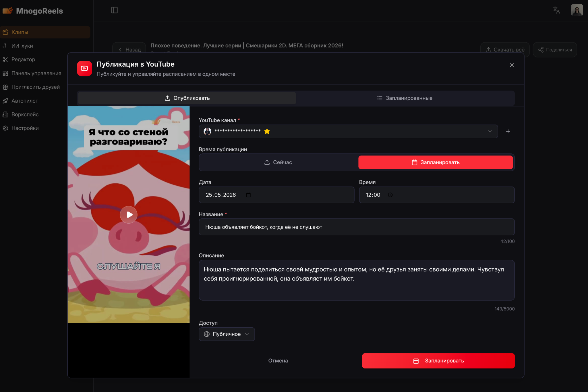Viewport: 588px width, 392px height.
Task: Open the clock picker in the time field
Action: pyautogui.click(x=390, y=195)
